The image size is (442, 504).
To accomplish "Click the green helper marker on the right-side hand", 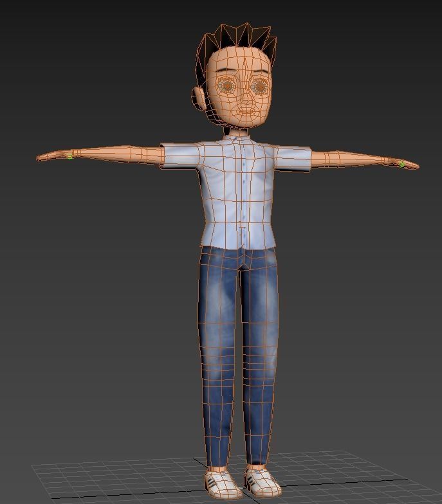I will pos(401,165).
